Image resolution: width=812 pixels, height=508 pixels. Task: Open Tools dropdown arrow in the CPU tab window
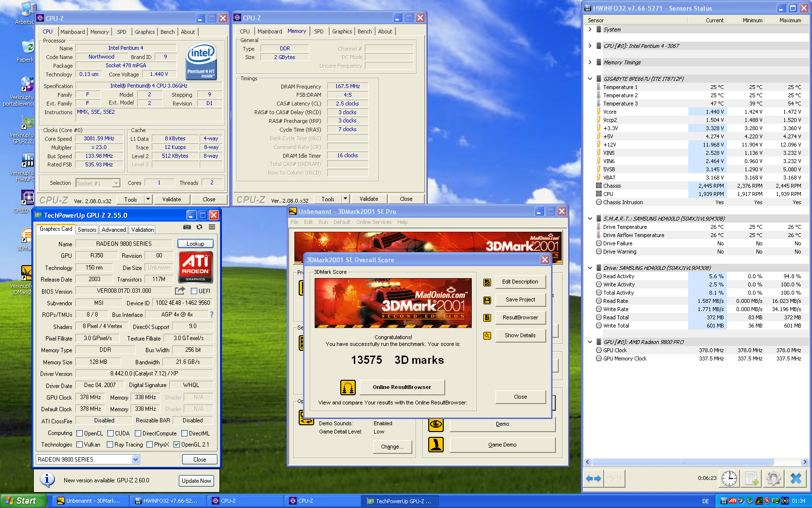pos(148,199)
